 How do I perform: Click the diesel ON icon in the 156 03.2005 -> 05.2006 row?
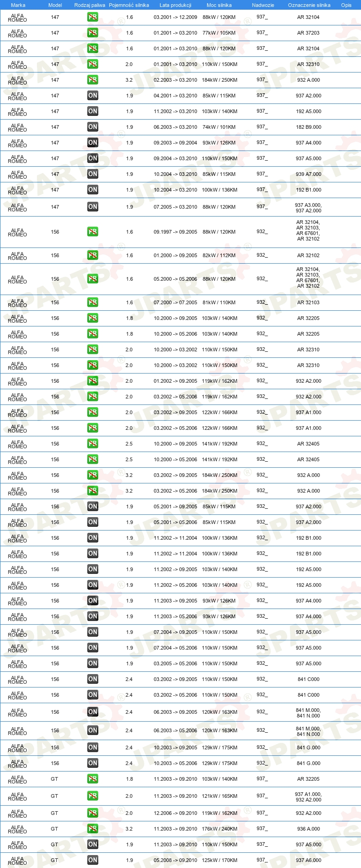93,663
